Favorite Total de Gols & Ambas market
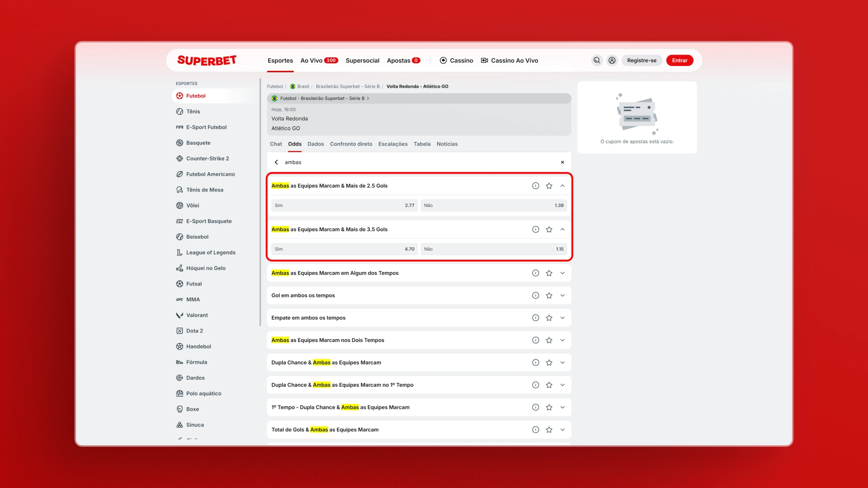This screenshot has height=488, width=868. point(549,430)
